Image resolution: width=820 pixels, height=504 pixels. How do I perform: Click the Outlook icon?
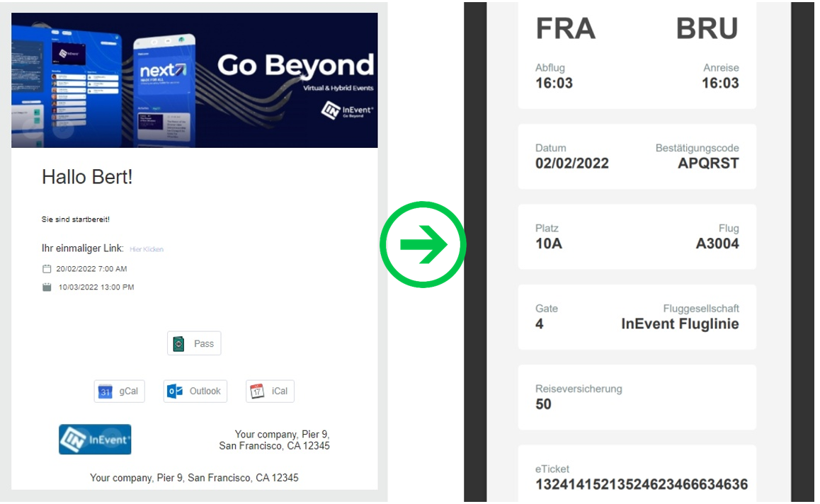[175, 391]
